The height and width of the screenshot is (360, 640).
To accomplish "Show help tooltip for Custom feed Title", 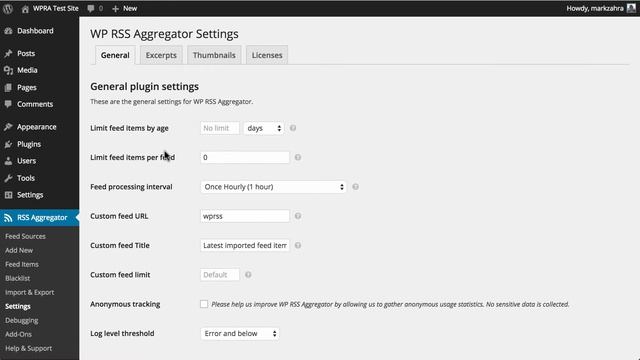I will pyautogui.click(x=298, y=245).
